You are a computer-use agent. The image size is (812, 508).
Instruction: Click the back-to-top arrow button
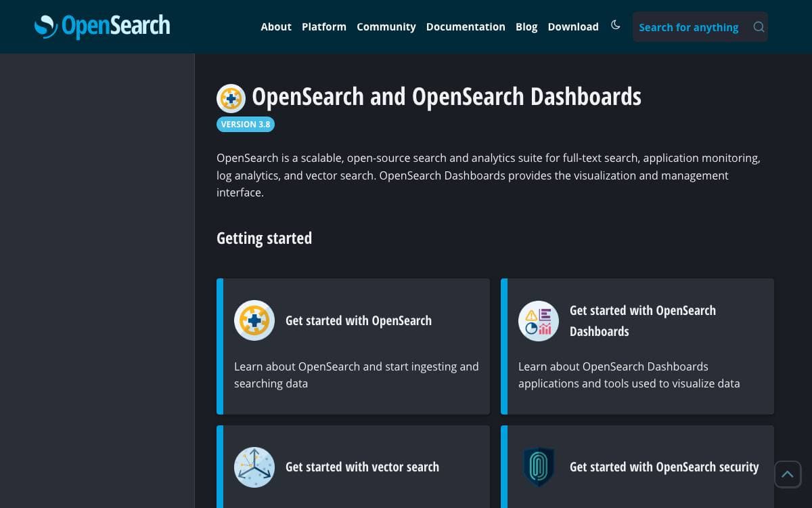(x=788, y=474)
